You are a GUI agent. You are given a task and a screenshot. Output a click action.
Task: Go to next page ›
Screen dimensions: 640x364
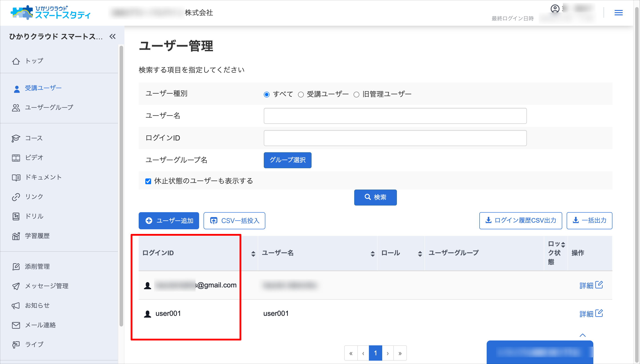coord(388,353)
